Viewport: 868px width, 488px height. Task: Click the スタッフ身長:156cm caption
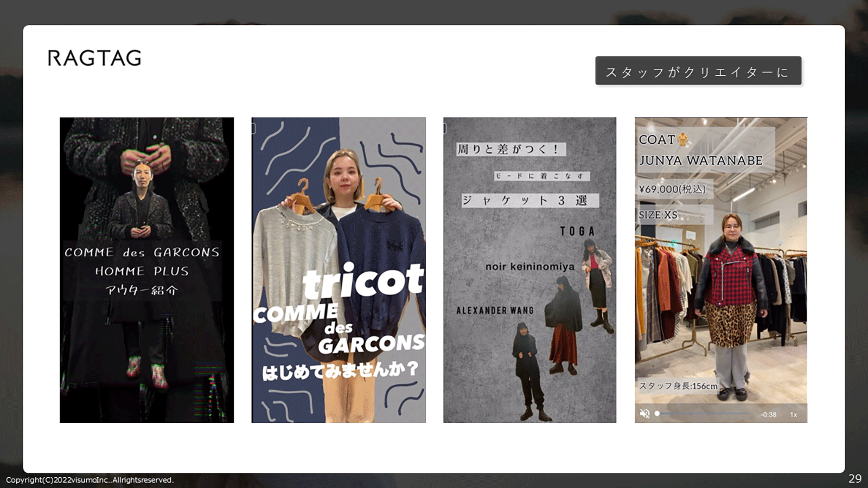click(x=678, y=386)
